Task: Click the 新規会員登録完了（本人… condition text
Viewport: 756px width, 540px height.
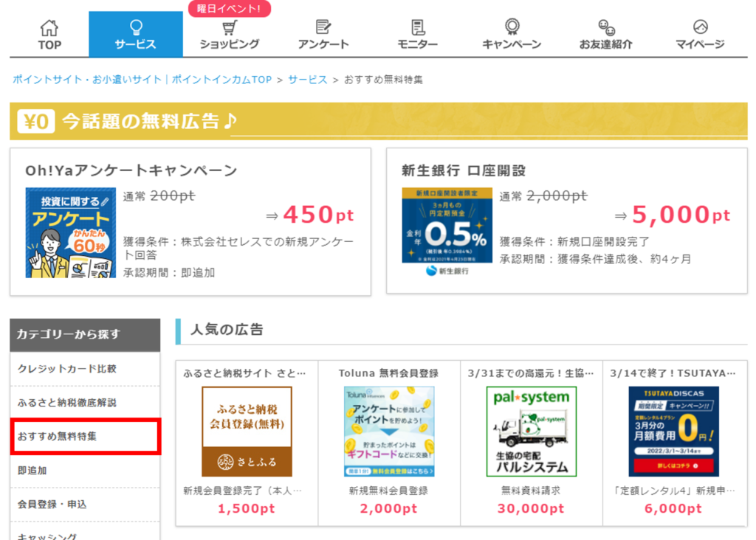Action: 242,491
